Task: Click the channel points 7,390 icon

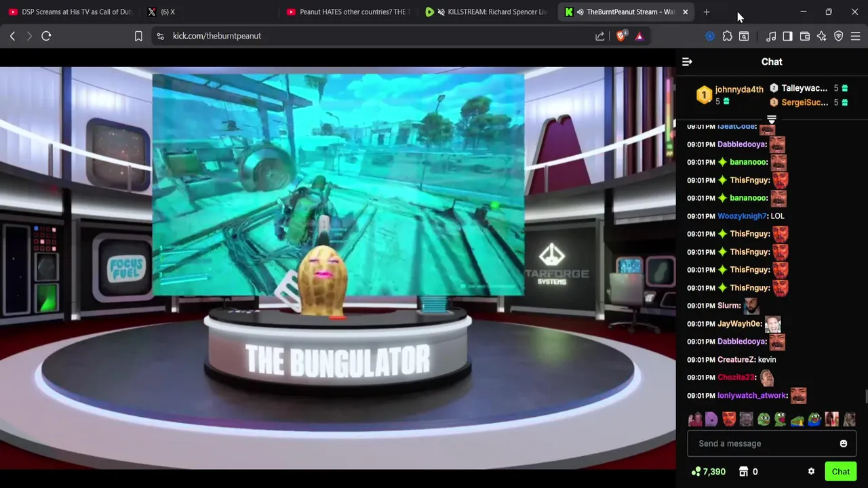Action: pyautogui.click(x=696, y=472)
